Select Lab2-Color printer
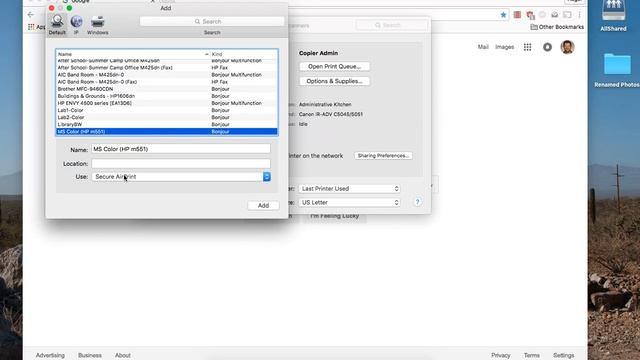This screenshot has width=640, height=360. [167, 117]
